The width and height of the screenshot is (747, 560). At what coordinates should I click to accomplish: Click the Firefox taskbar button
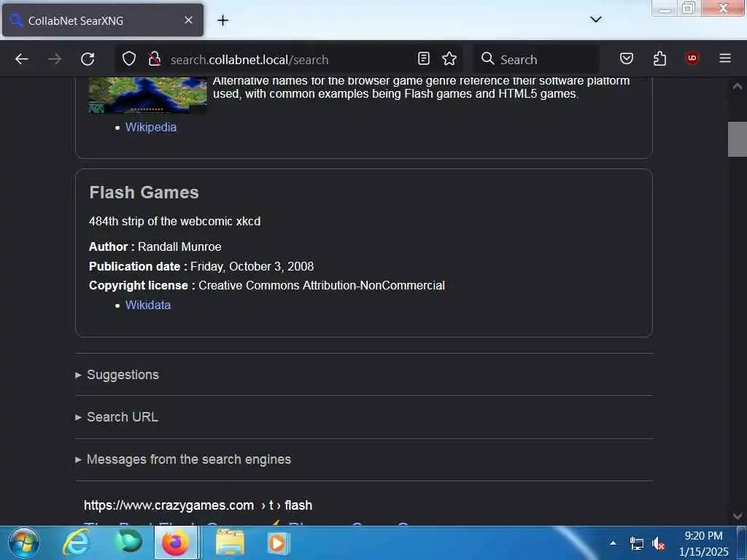177,542
